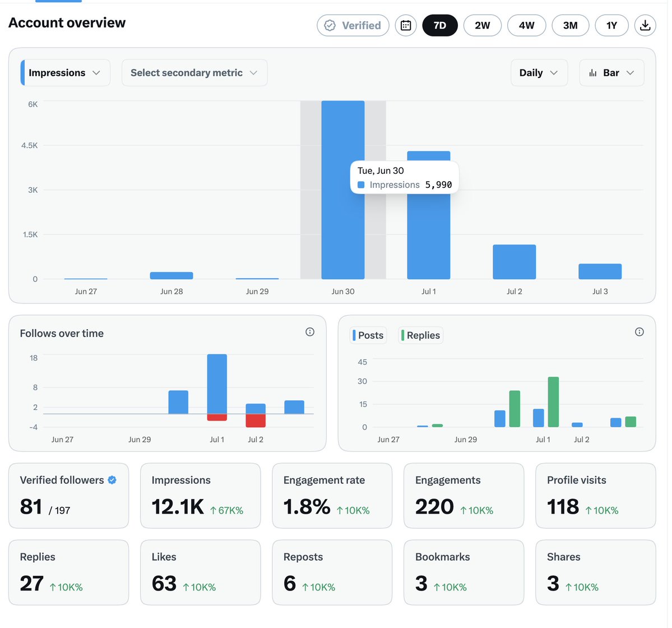Click info icon on Follows over time
This screenshot has height=628, width=672.
click(310, 332)
